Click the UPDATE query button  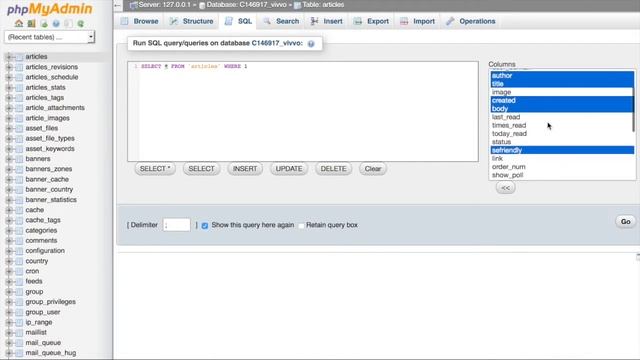[289, 169]
